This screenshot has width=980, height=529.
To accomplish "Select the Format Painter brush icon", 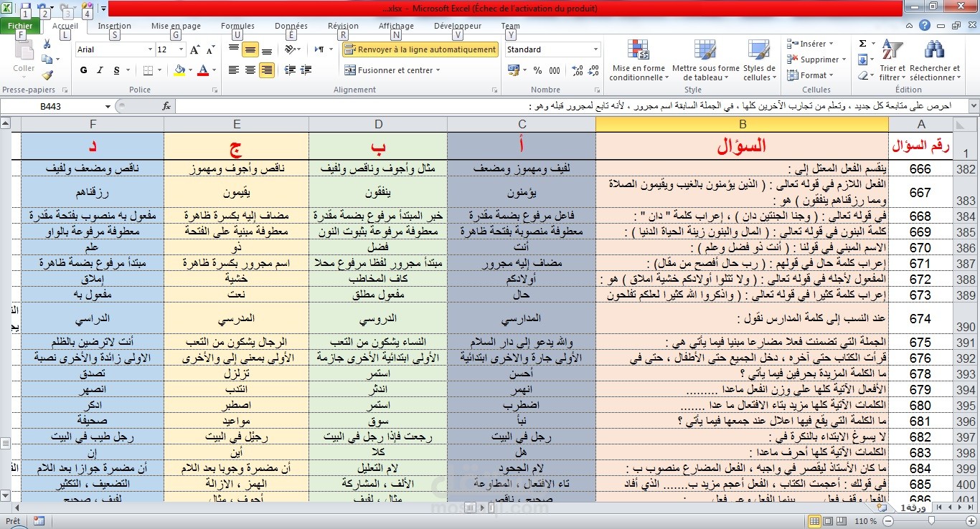I will tap(47, 75).
